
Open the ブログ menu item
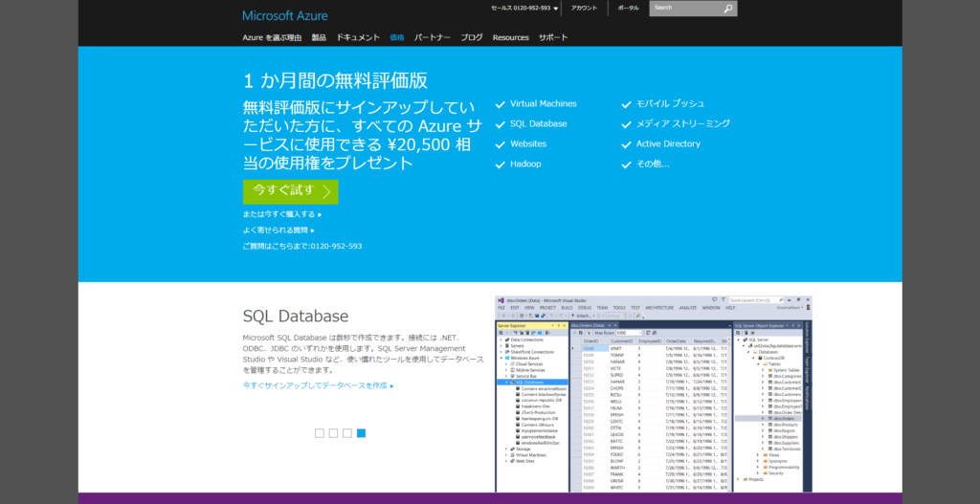point(472,37)
